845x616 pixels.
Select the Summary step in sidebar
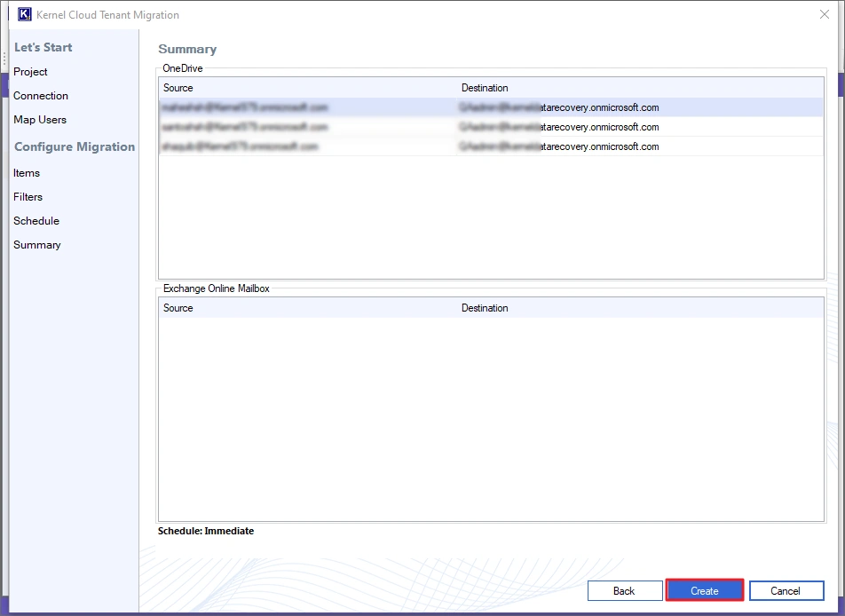pos(37,245)
